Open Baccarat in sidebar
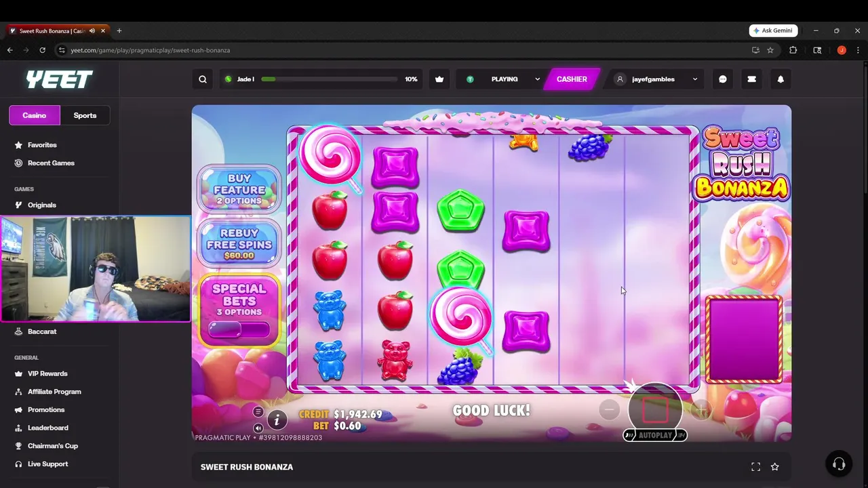Image resolution: width=868 pixels, height=488 pixels. pos(42,331)
